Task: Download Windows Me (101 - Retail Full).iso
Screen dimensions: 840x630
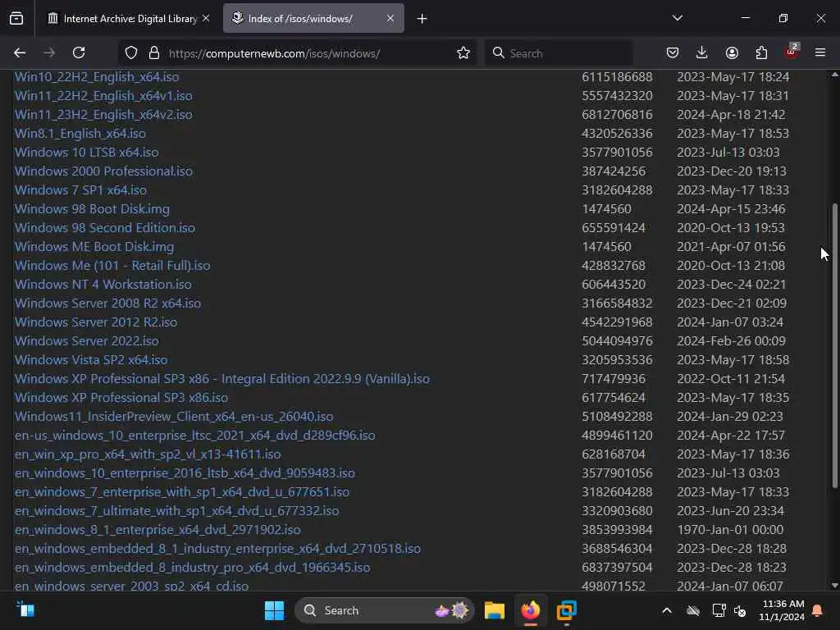Action: [112, 265]
